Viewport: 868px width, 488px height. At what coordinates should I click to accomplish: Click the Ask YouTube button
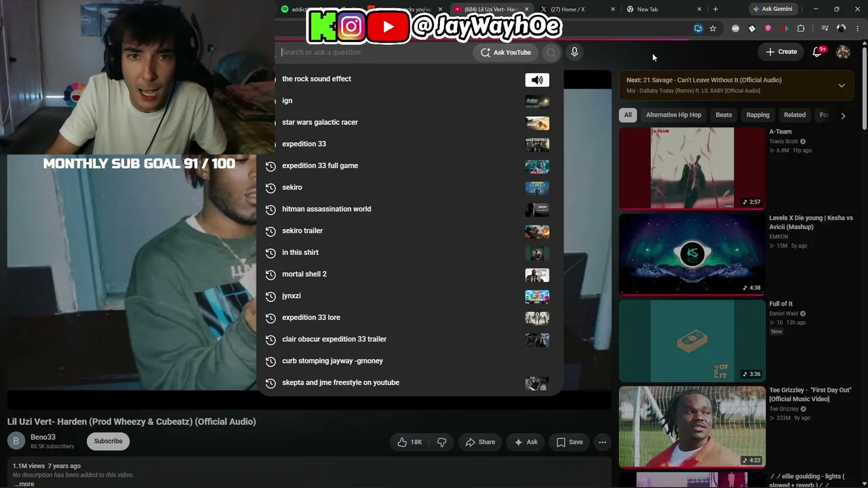506,52
